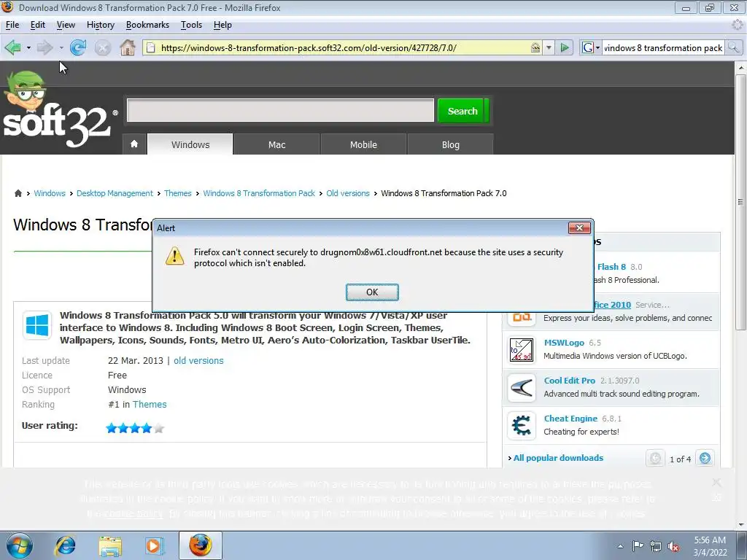Click the muted volume tray icon

(673, 547)
